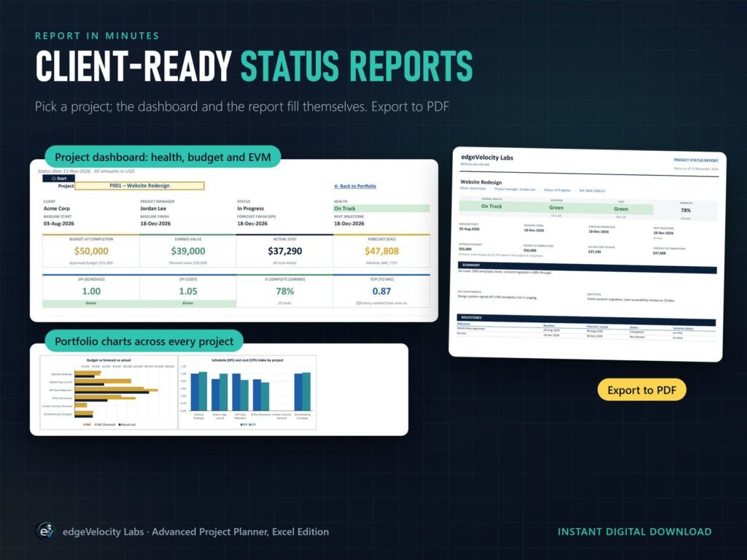Image resolution: width=747 pixels, height=560 pixels.
Task: Select the Project dashboard: health, budget and EVM label
Action: (x=163, y=157)
